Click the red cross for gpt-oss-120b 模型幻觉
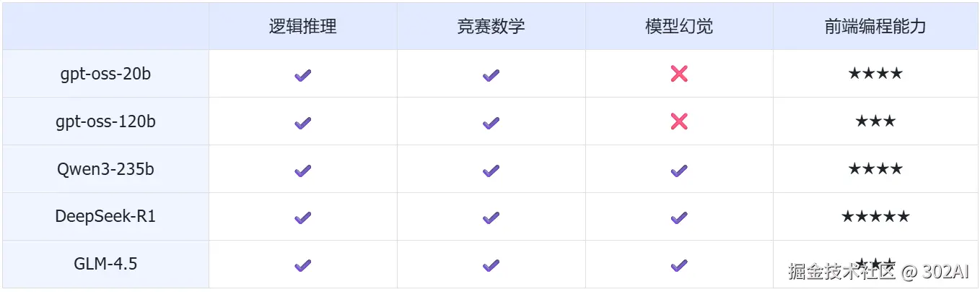The image size is (980, 292). [x=679, y=121]
